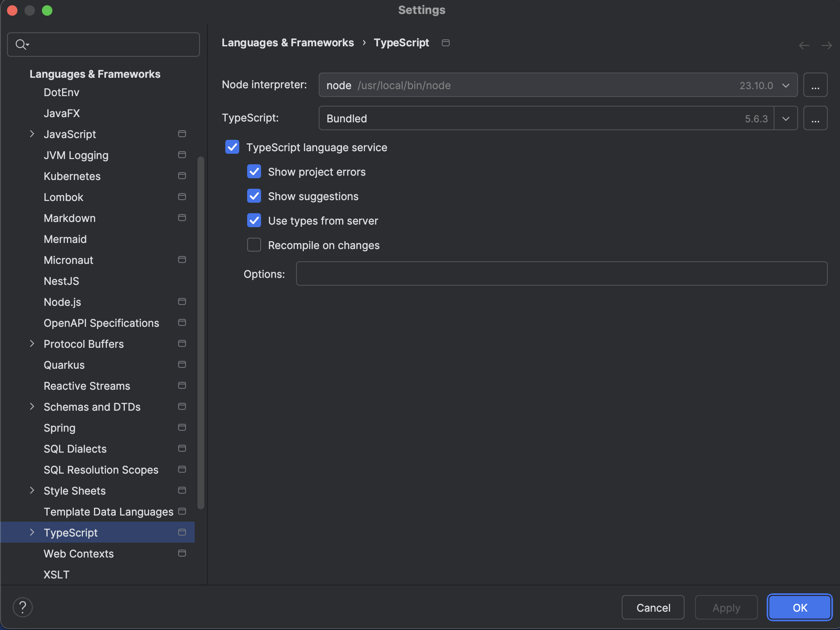The height and width of the screenshot is (630, 840).
Task: Click project-level icon next to TypeScript breadcrumb
Action: 445,43
